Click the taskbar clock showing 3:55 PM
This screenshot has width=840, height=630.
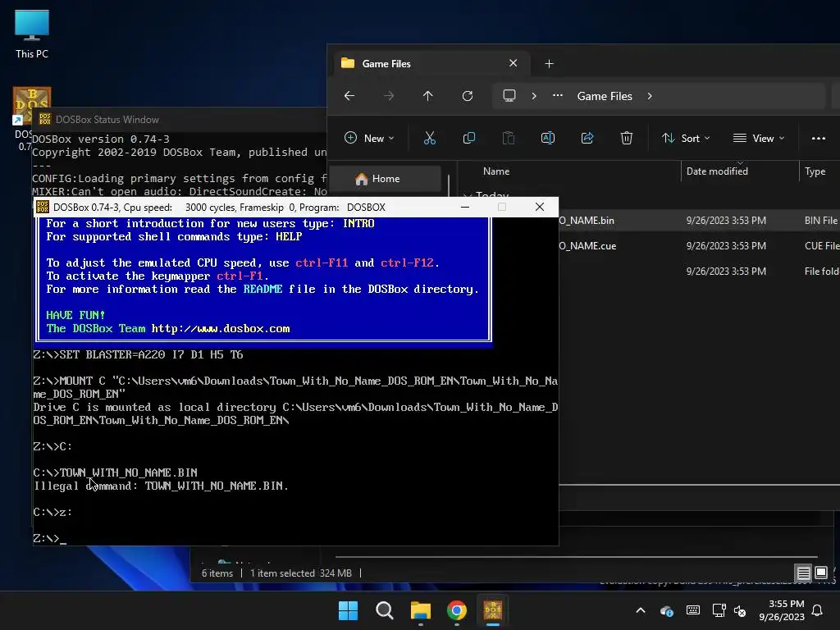tap(782, 610)
